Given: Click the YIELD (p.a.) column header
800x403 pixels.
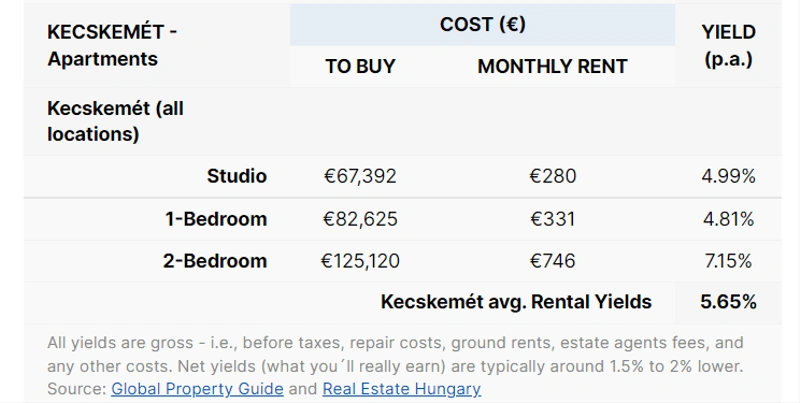Looking at the screenshot, I should coord(728,45).
